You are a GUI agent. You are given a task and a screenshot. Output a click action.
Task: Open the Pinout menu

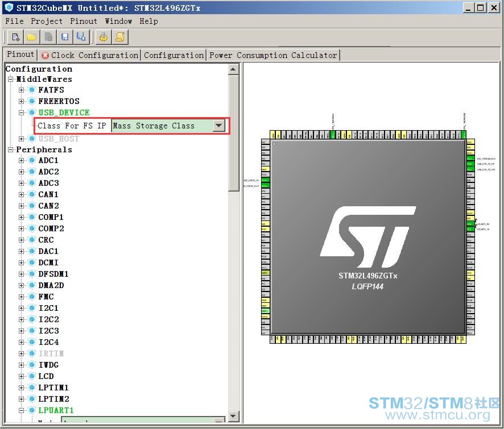pyautogui.click(x=84, y=21)
